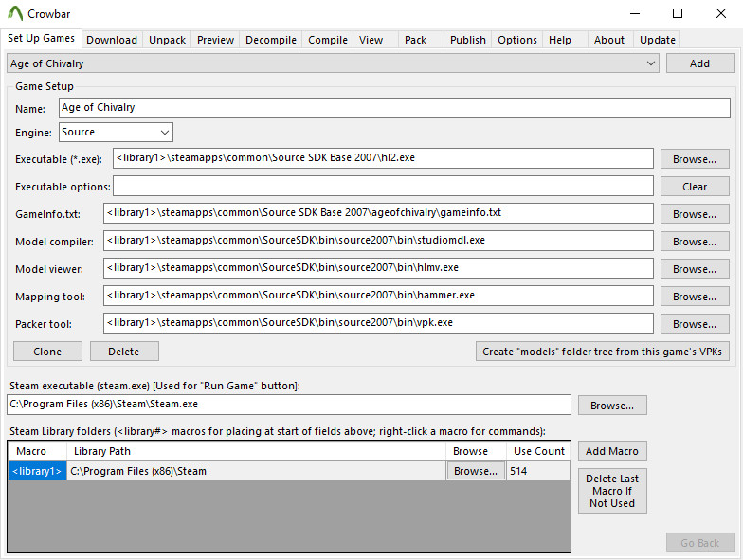Click the Use Count column header

coord(538,451)
